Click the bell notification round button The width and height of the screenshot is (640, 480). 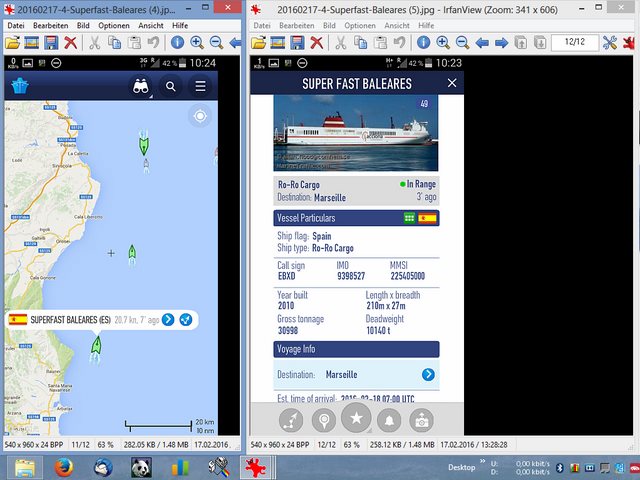[389, 420]
